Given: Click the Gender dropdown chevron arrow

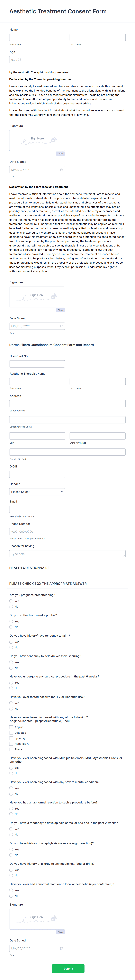Looking at the screenshot, I should coord(62,492).
